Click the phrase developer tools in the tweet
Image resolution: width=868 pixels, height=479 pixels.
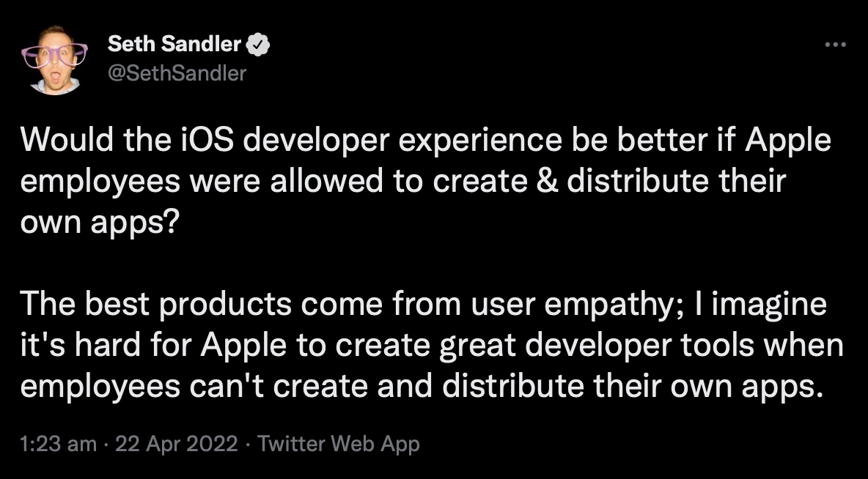[x=640, y=344]
